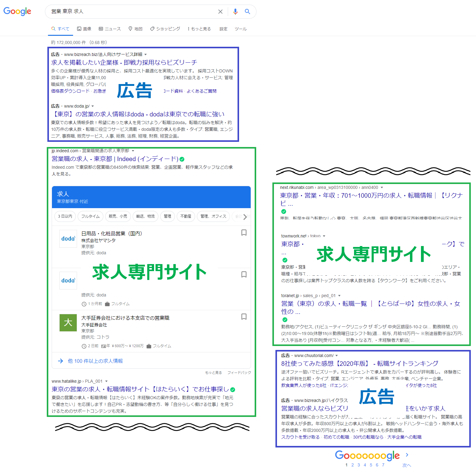Viewport: 476px width, 471px height.
Task: Click よくあるご質問 sitelink
Action: pos(201,91)
